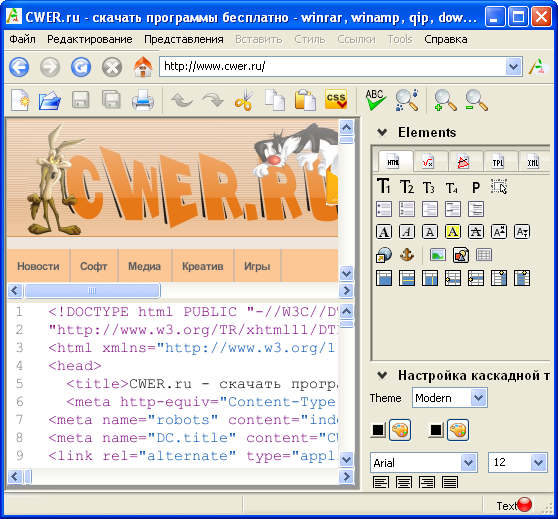Open the CSS validation icon
This screenshot has height=519, width=558.
pos(336,99)
